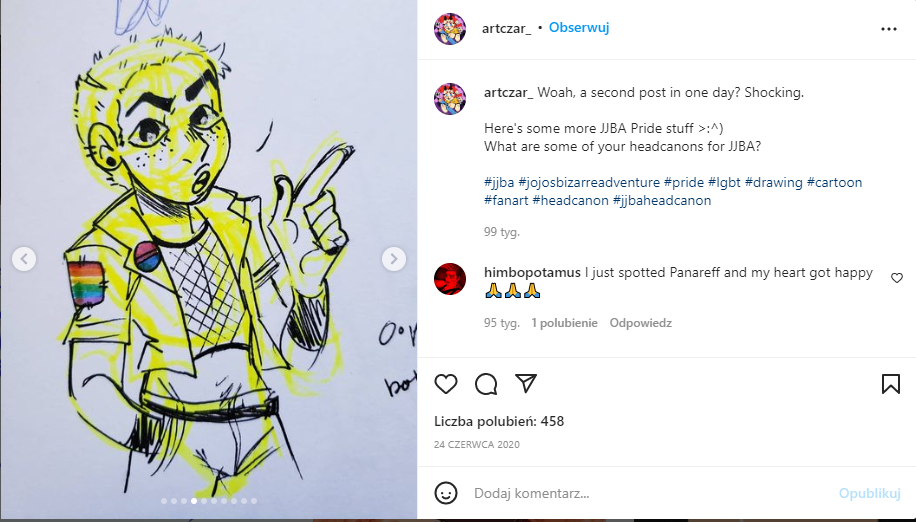Click the Dodaj komentarz input field

(x=648, y=493)
